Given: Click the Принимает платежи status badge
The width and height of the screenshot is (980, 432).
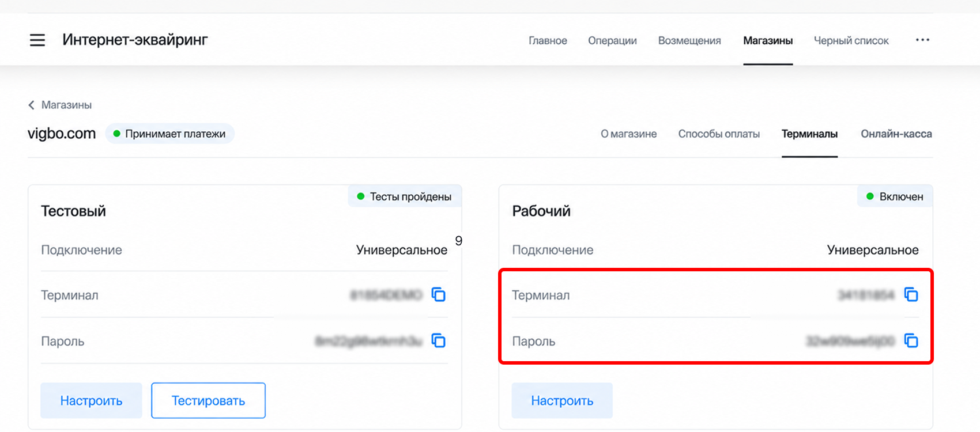Looking at the screenshot, I should coord(170,134).
